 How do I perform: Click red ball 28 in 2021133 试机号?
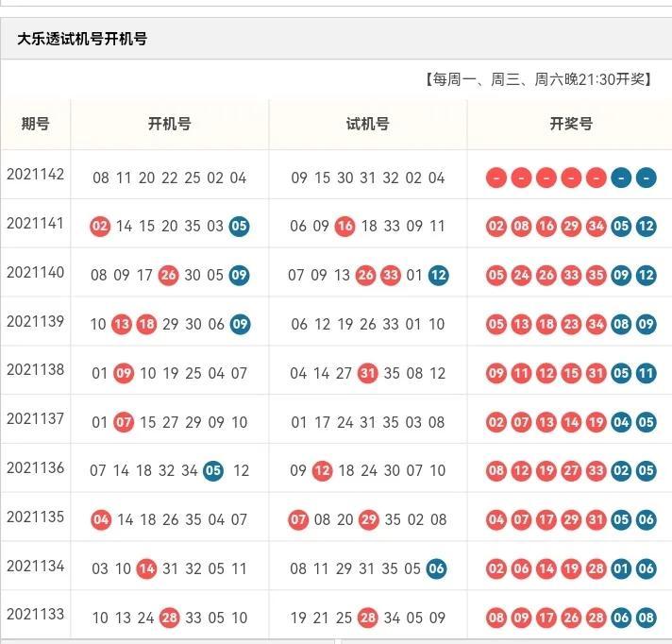pyautogui.click(x=368, y=618)
